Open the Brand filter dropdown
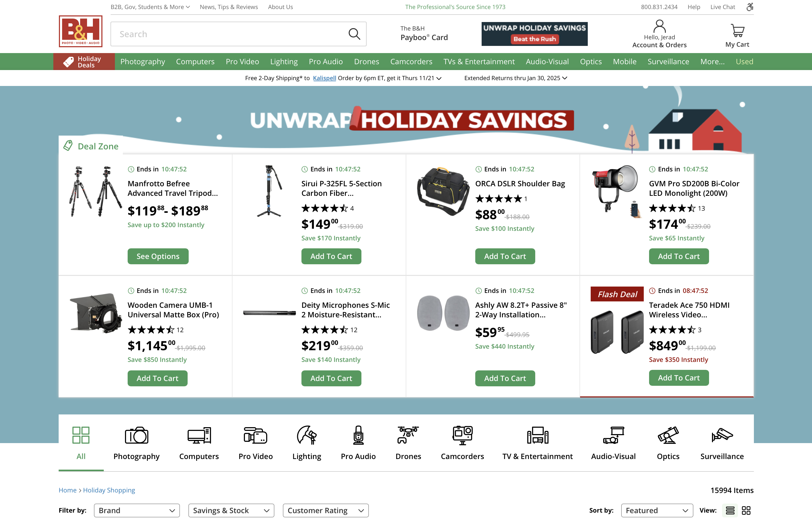The image size is (812, 528). (137, 510)
